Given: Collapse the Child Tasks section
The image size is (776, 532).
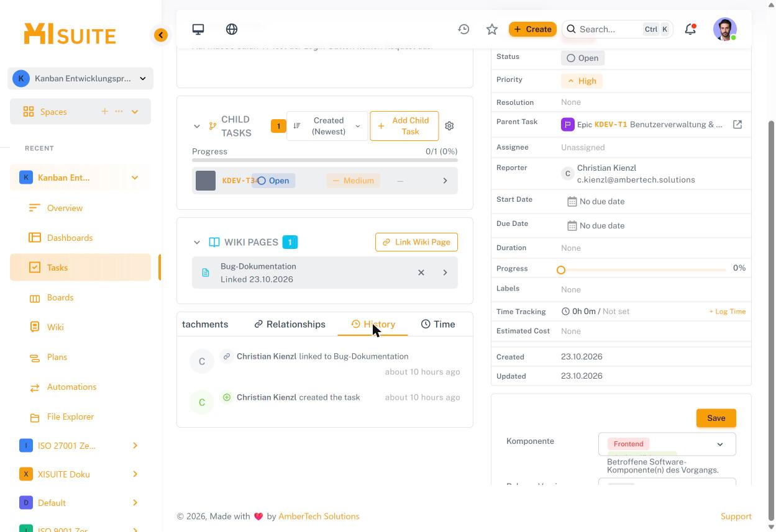Looking at the screenshot, I should click(x=197, y=126).
